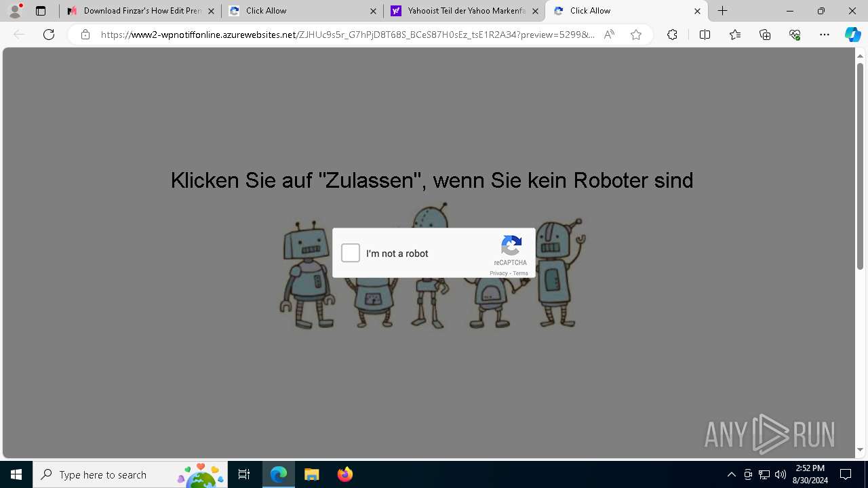Viewport: 868px width, 488px height.
Task: Switch to Download Finzar's How Edit tab
Action: point(141,11)
